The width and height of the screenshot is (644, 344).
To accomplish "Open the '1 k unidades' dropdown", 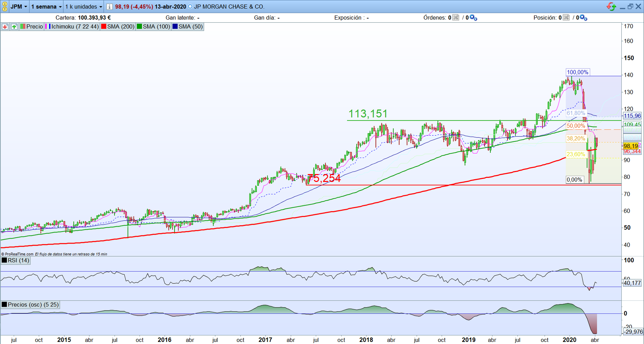I will pos(84,7).
